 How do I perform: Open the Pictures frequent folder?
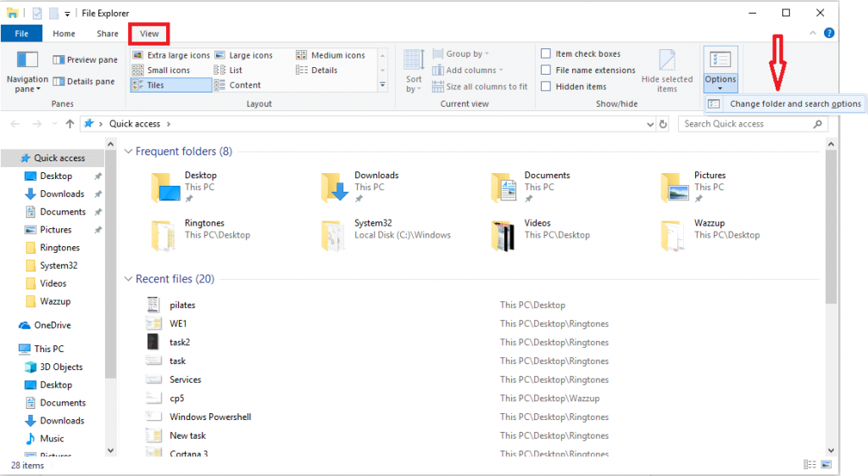(x=692, y=187)
